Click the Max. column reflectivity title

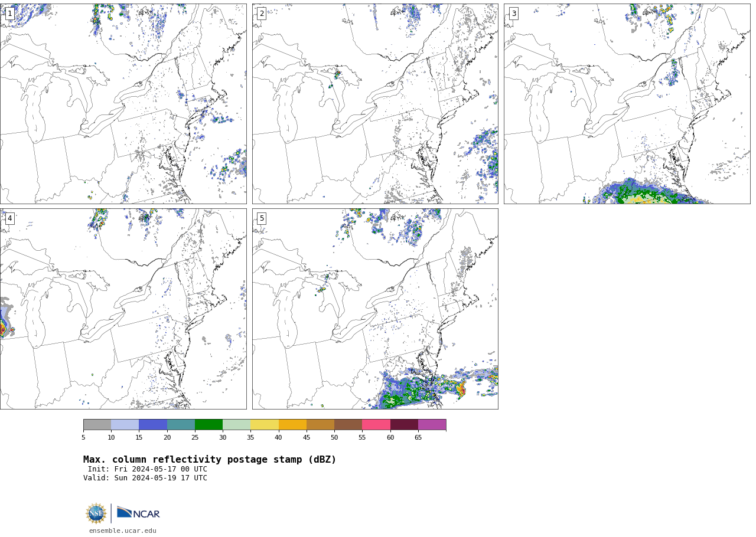click(x=210, y=460)
